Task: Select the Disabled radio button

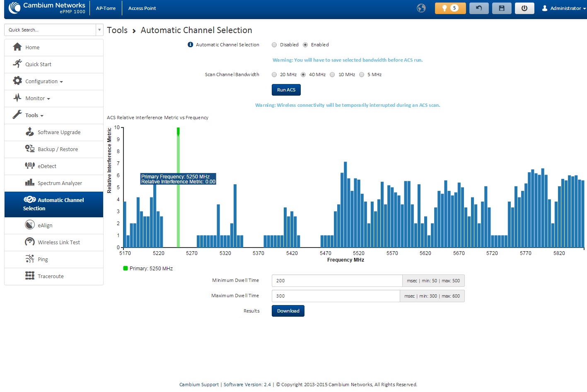Action: [274, 45]
